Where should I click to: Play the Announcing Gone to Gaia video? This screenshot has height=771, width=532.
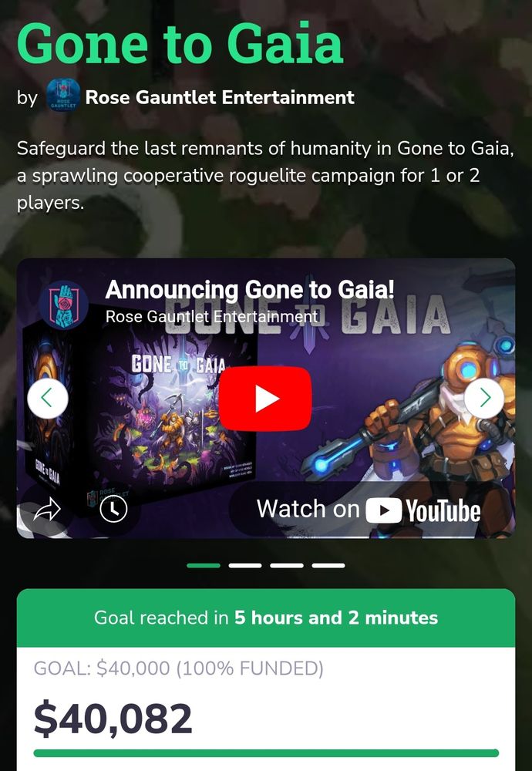[265, 399]
